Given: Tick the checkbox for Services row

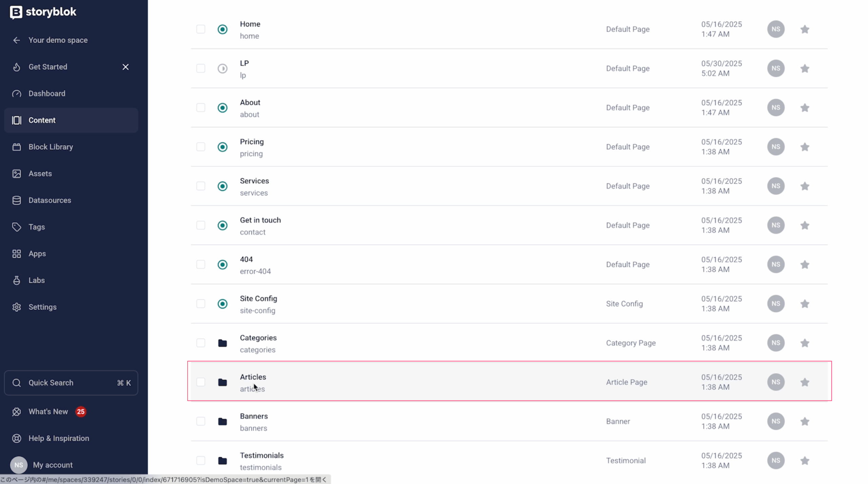Looking at the screenshot, I should coord(201,186).
